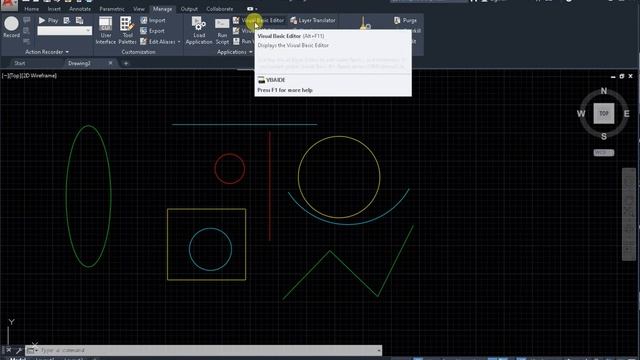Close the Drawing2 tab

110,63
